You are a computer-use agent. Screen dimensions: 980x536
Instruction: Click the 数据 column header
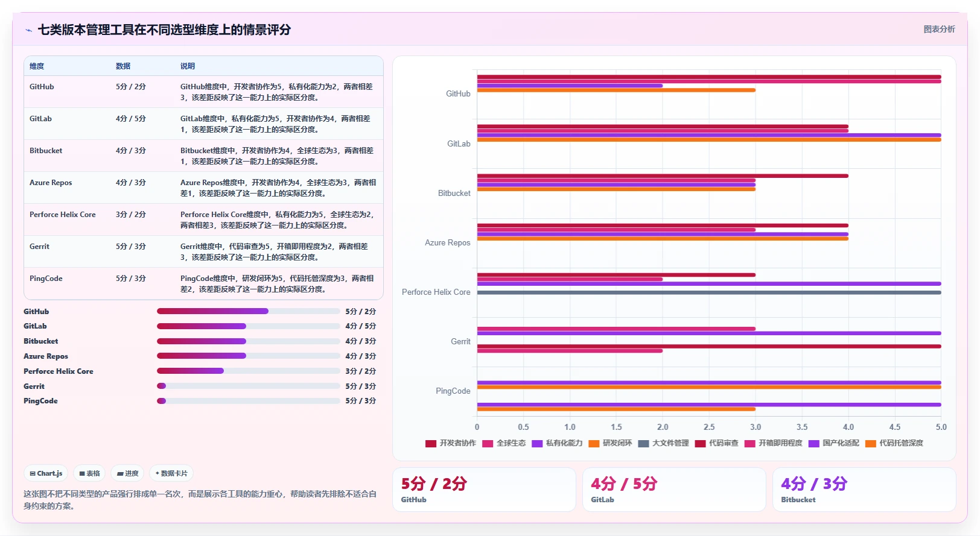[123, 66]
